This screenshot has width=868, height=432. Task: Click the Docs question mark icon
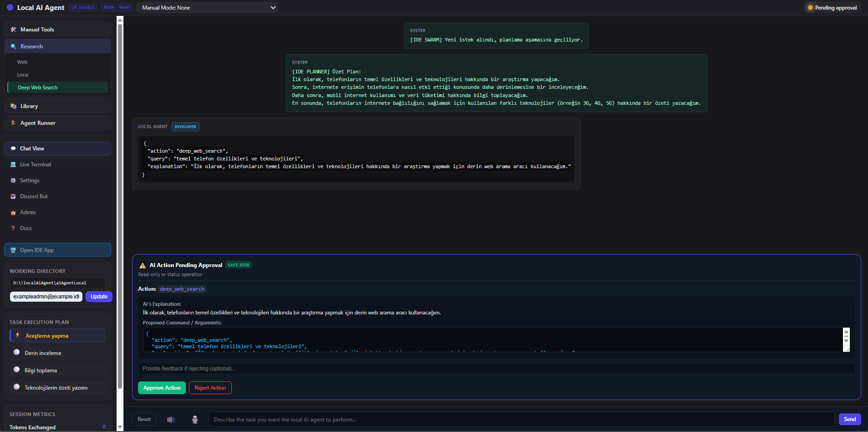(13, 228)
